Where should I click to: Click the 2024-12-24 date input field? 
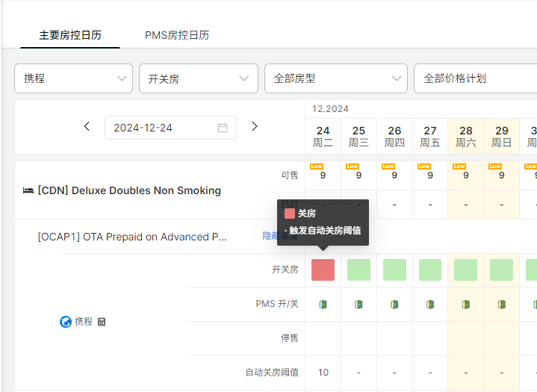tap(170, 128)
